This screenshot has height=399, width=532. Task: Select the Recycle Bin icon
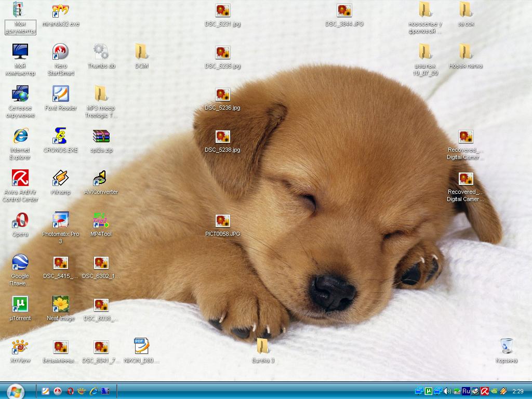click(507, 347)
